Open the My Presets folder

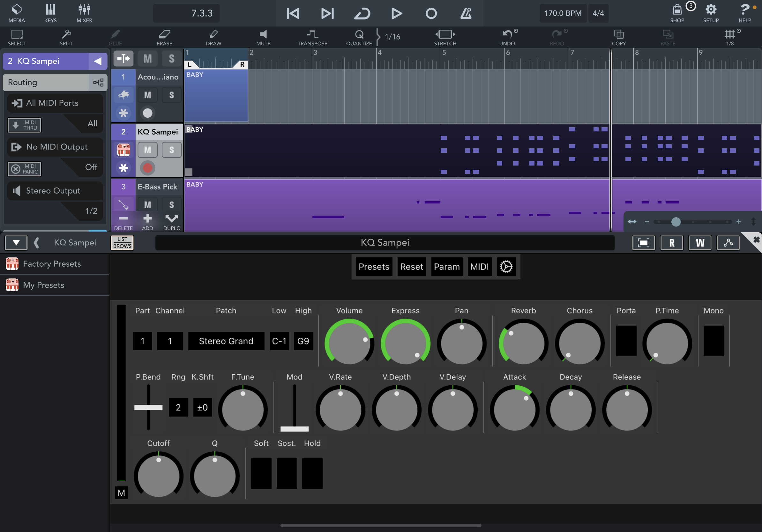coord(55,285)
